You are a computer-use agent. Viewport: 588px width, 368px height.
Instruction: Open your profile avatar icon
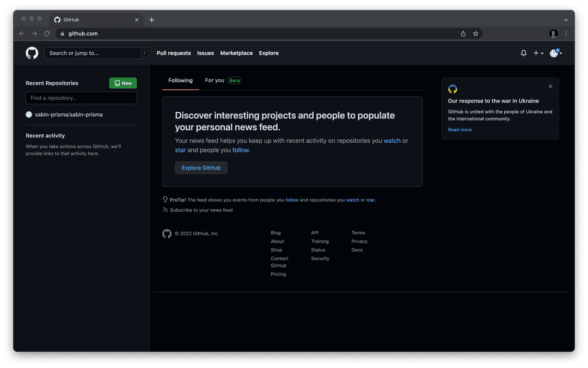(x=554, y=53)
